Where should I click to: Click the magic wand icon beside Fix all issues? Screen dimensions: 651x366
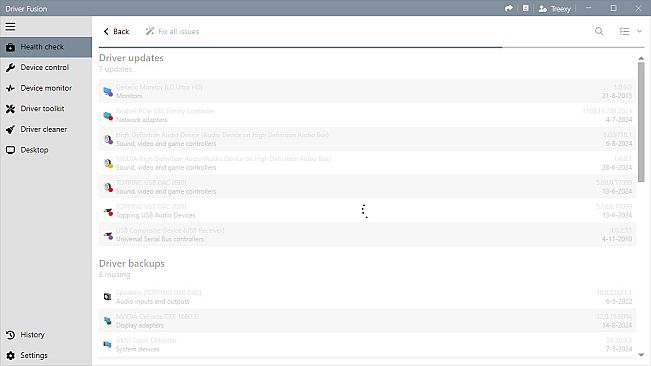click(x=150, y=32)
